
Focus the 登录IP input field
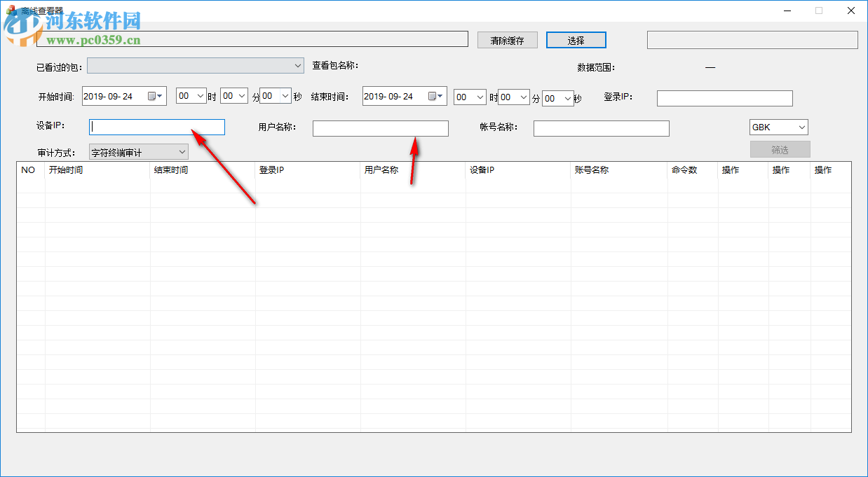coord(725,98)
